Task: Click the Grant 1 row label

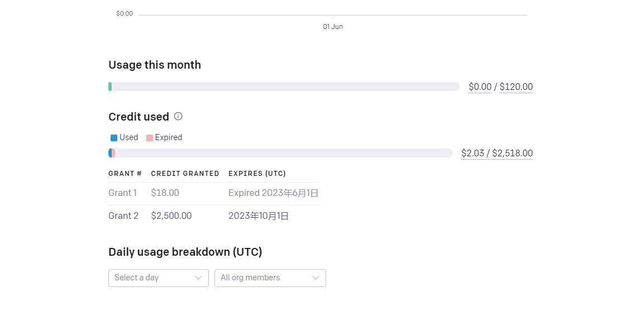Action: (x=122, y=193)
